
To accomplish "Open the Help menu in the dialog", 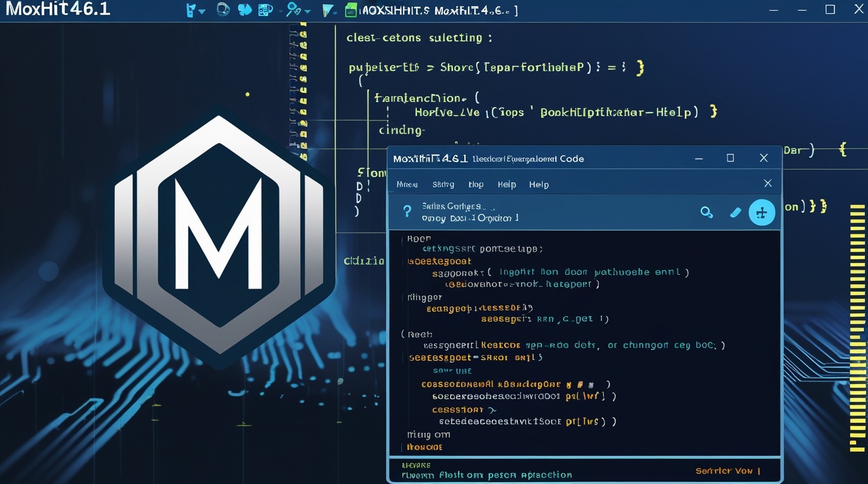I will pyautogui.click(x=507, y=184).
